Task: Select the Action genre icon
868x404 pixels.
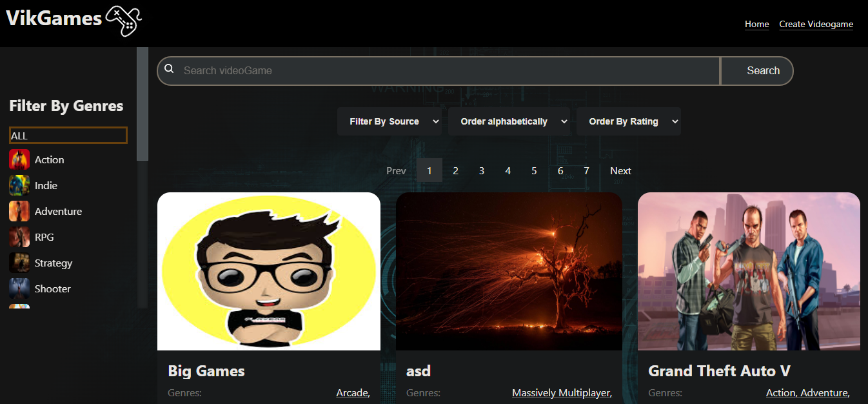Action: pyautogui.click(x=19, y=159)
